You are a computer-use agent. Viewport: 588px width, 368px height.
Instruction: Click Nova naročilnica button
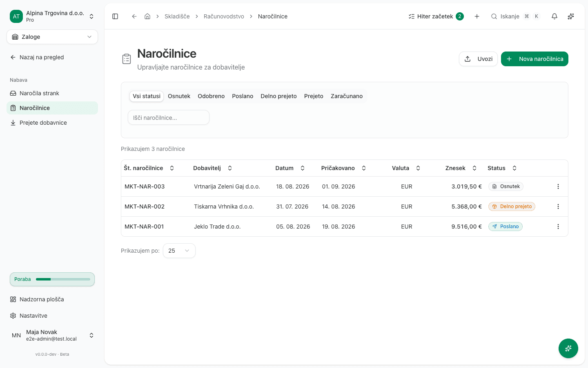click(535, 59)
